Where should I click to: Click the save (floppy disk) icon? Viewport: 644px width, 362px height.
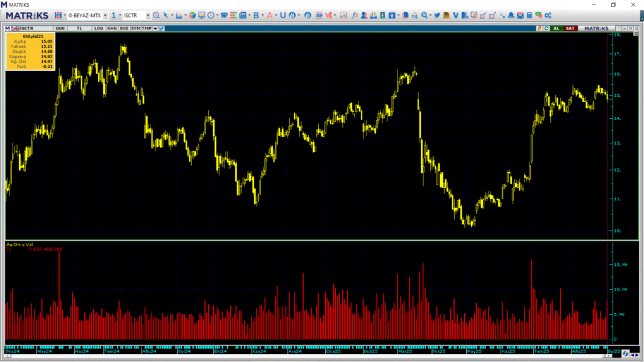(x=58, y=15)
